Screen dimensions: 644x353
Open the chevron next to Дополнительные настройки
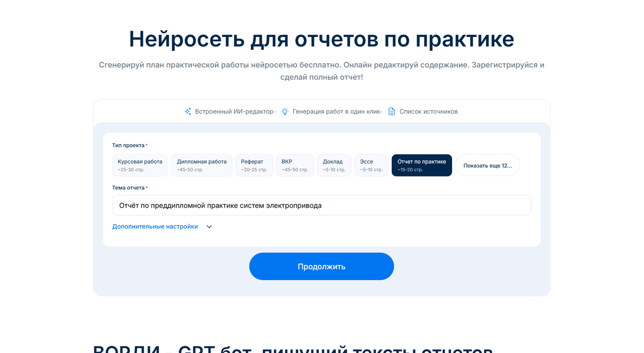(209, 226)
